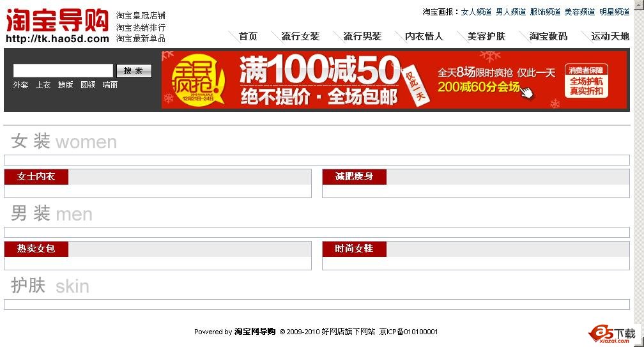644x347 pixels.
Task: Open the 女士内衣 category tab
Action: [36, 176]
